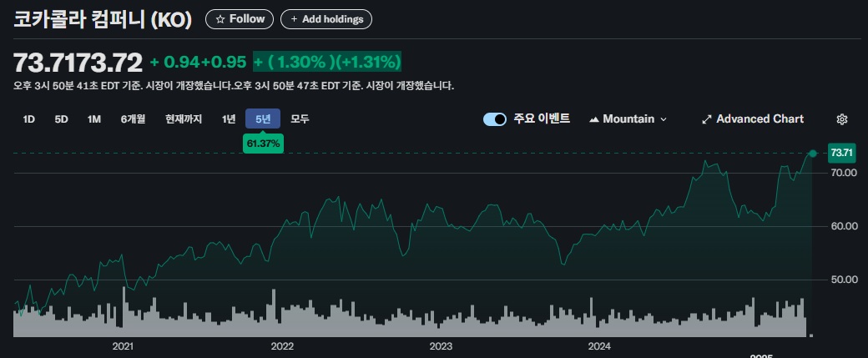The width and height of the screenshot is (868, 358).
Task: Click the 50.00 y-axis label
Action: click(844, 280)
